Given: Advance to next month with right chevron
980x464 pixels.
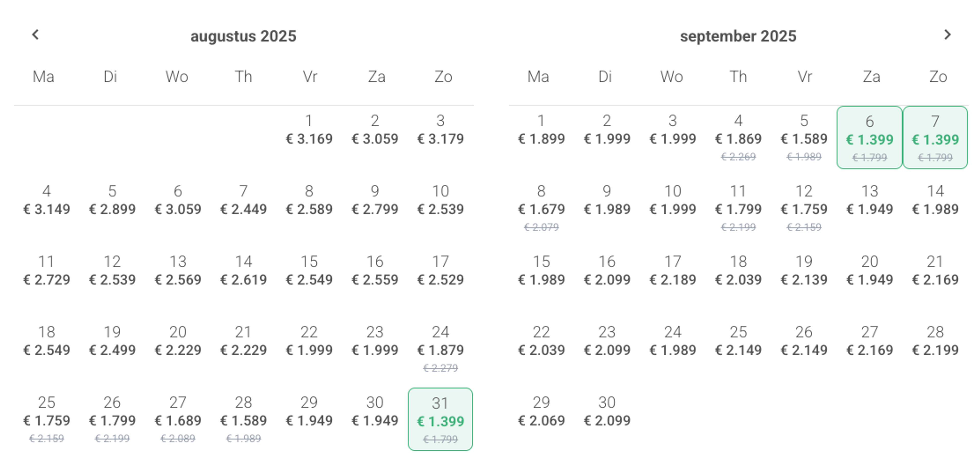Looking at the screenshot, I should tap(948, 35).
